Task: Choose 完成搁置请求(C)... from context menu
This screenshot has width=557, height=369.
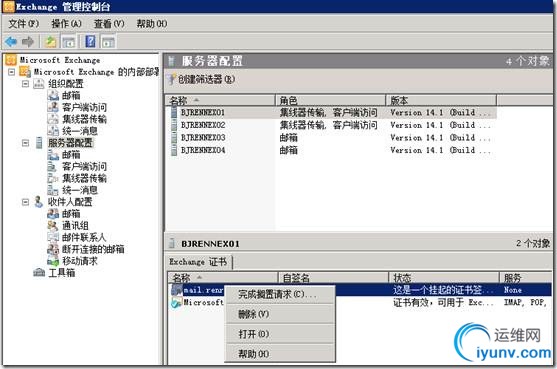Action: [280, 294]
